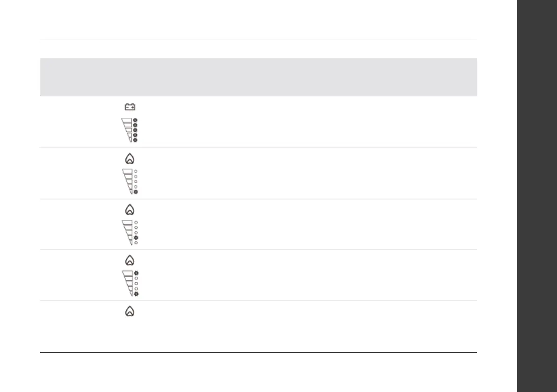Screen dimensions: 557x392
Task: Click the flame icon above the bottom-LED-only indicator
Action: [130, 158]
